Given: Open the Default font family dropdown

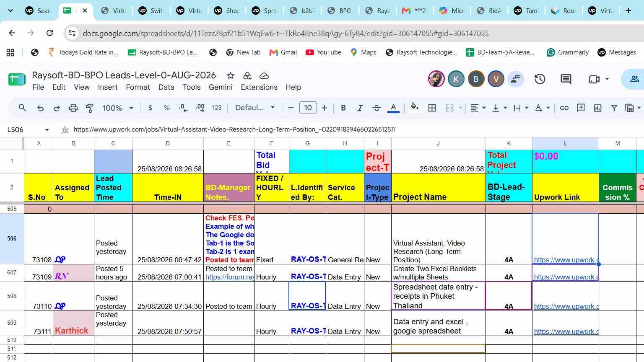Looking at the screenshot, I should tap(255, 108).
